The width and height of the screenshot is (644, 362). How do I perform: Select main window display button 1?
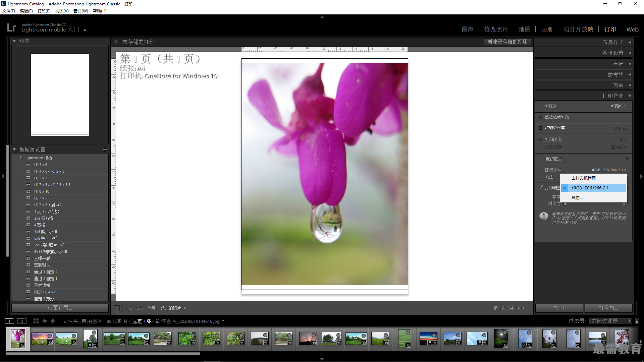10,321
